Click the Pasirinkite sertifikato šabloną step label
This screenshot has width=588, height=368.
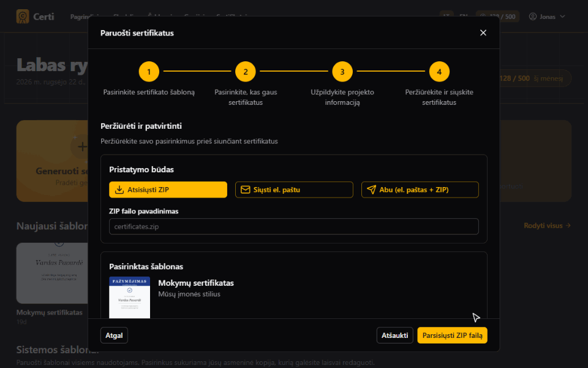pos(149,92)
